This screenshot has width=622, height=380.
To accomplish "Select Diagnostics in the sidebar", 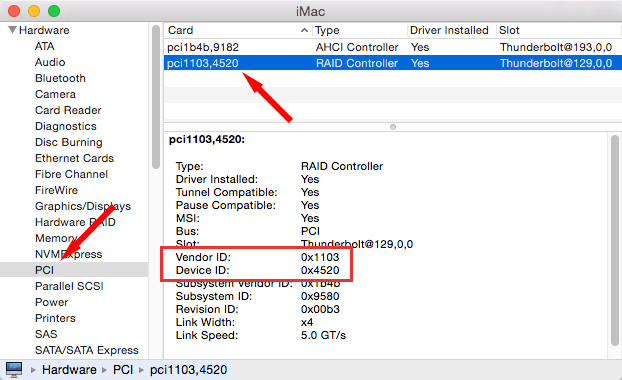I will tap(66, 126).
